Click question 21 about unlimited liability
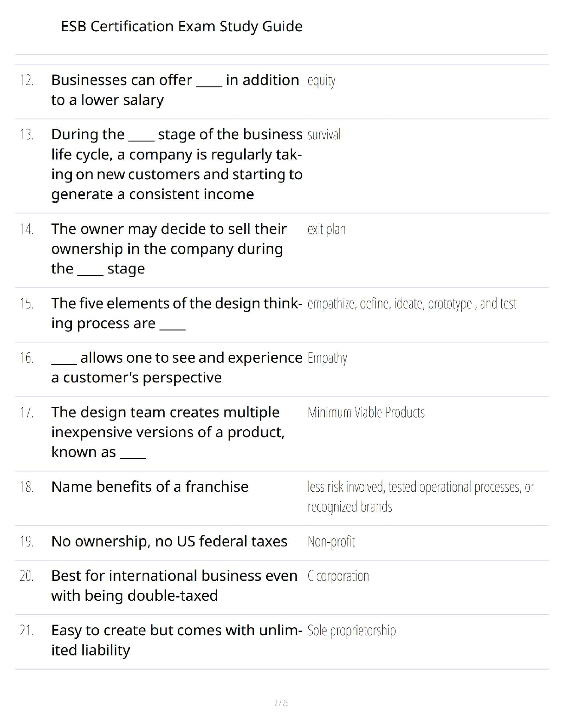 pos(177,640)
